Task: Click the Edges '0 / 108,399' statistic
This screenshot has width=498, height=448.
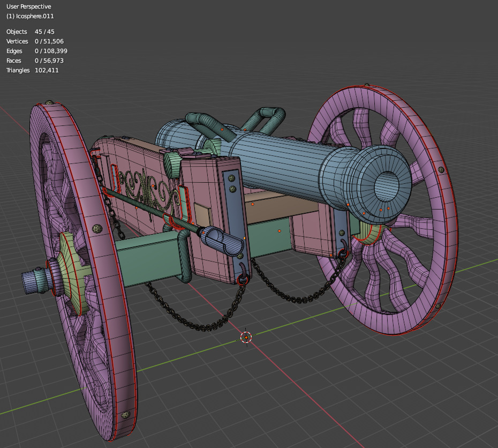Action: (x=51, y=51)
